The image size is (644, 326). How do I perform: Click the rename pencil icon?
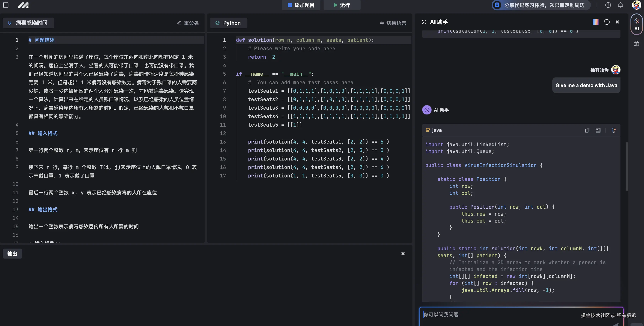pyautogui.click(x=179, y=23)
